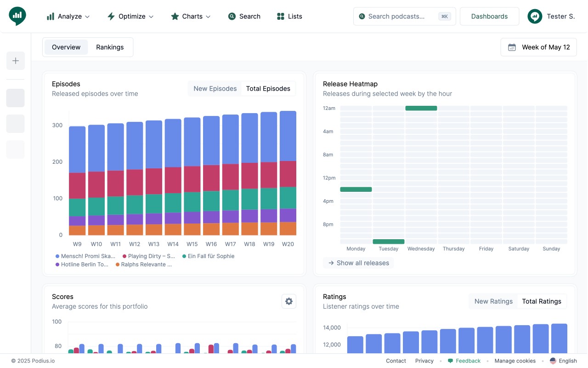Click the W20 bar in Episodes chart

pyautogui.click(x=288, y=173)
